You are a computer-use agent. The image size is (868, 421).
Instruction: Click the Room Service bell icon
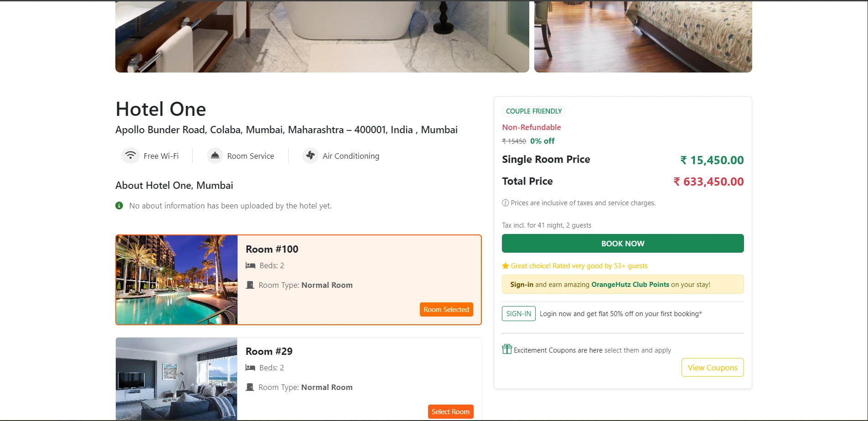(215, 156)
